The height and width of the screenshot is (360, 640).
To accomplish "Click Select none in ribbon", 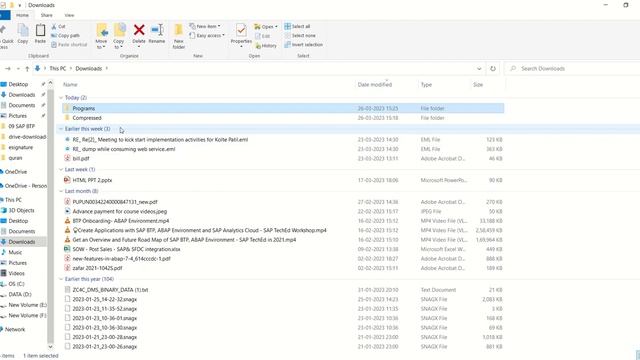I will coord(300,36).
